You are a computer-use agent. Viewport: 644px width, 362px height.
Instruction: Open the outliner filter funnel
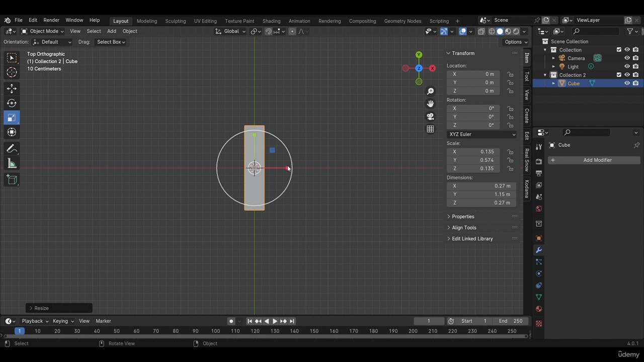pyautogui.click(x=630, y=31)
